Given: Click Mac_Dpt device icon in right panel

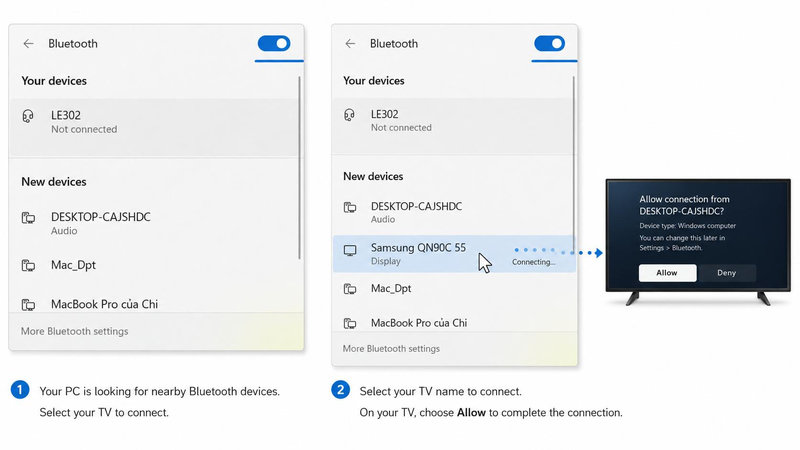Looking at the screenshot, I should pyautogui.click(x=350, y=289).
